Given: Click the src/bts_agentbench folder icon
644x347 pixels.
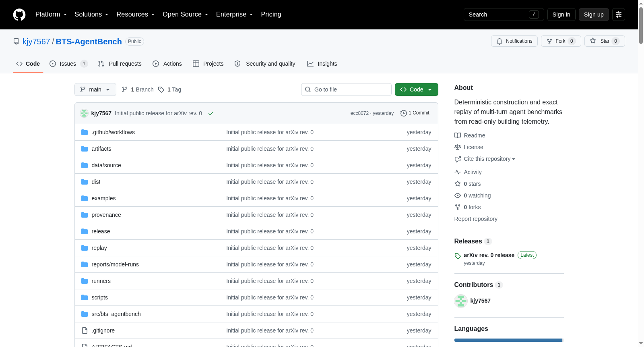Looking at the screenshot, I should point(85,314).
